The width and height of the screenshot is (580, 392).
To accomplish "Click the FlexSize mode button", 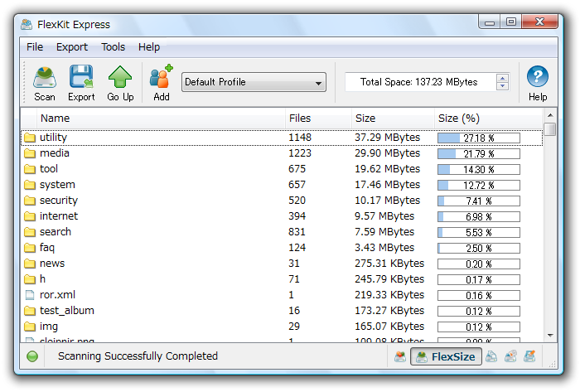I will [x=446, y=356].
